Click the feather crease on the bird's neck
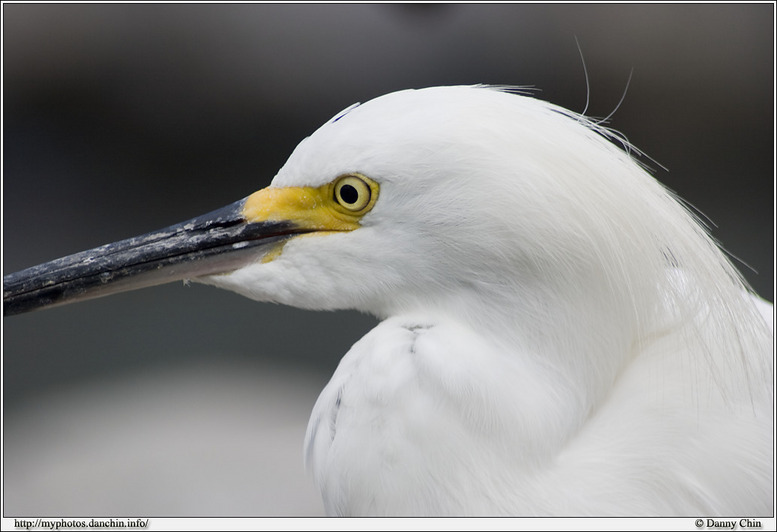This screenshot has width=777, height=532. 415,330
